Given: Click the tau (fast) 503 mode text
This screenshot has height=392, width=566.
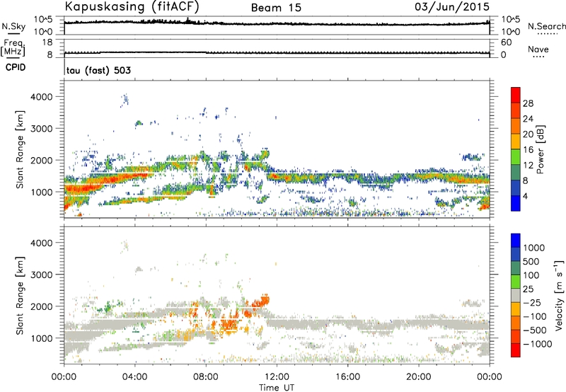Looking at the screenshot, I should 98,70.
